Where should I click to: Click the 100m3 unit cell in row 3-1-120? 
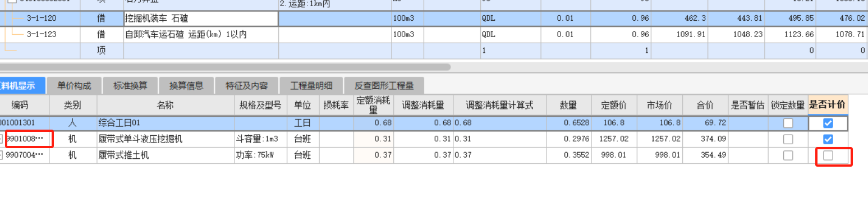click(x=407, y=19)
